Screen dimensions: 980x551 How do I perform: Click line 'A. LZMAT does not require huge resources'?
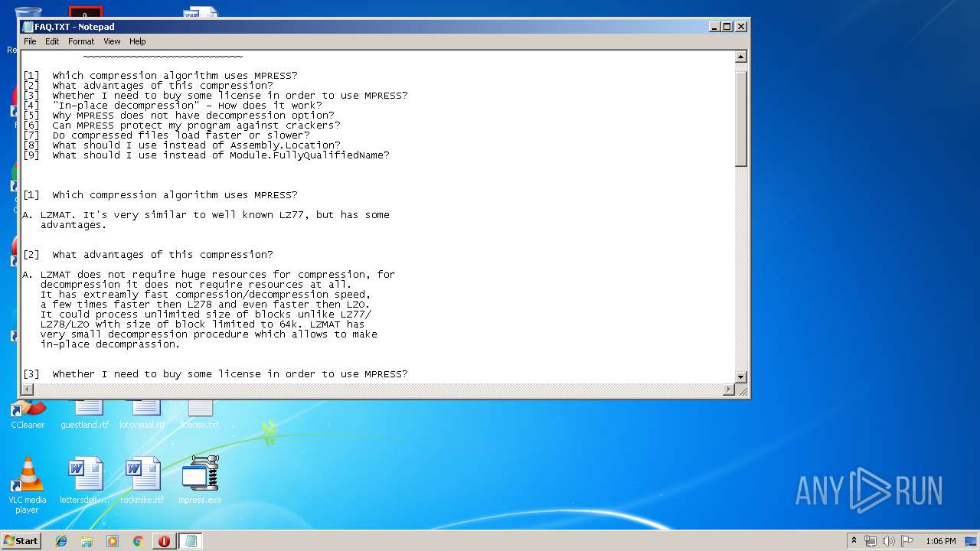click(x=209, y=275)
